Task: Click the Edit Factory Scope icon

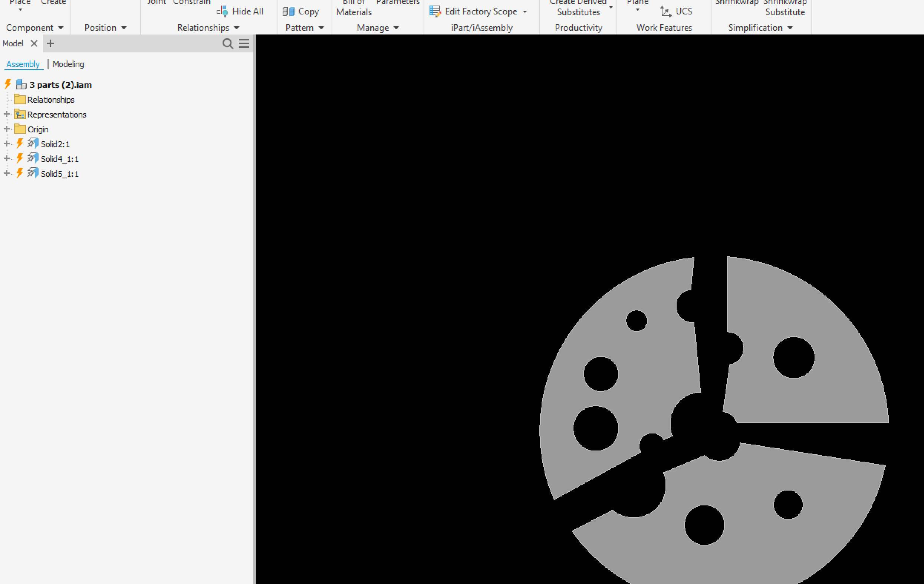Action: point(435,11)
